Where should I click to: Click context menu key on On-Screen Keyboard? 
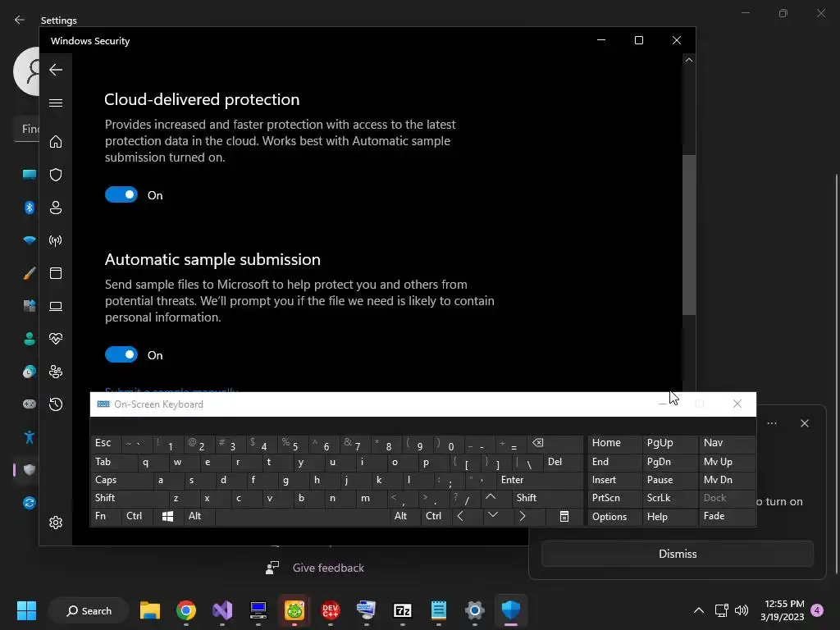(564, 517)
